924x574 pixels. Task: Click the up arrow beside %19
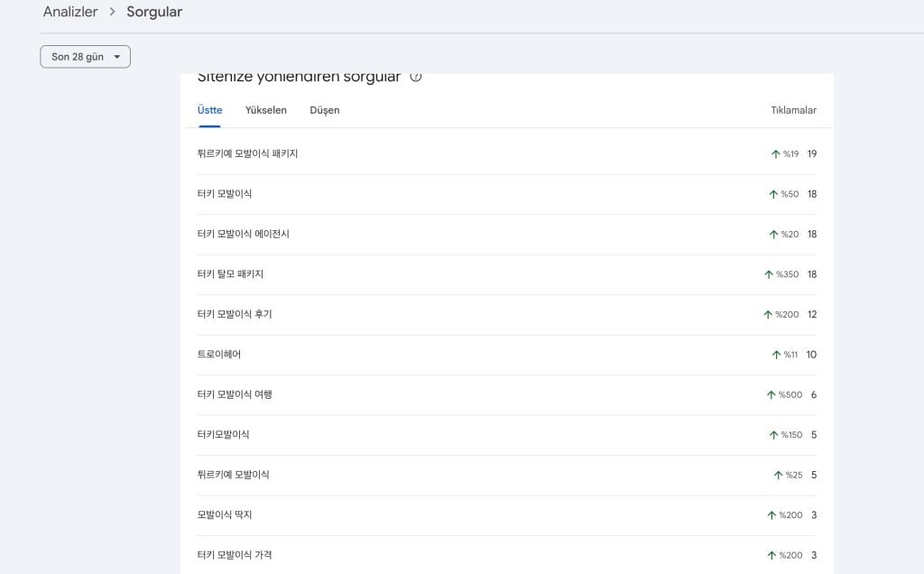point(775,154)
